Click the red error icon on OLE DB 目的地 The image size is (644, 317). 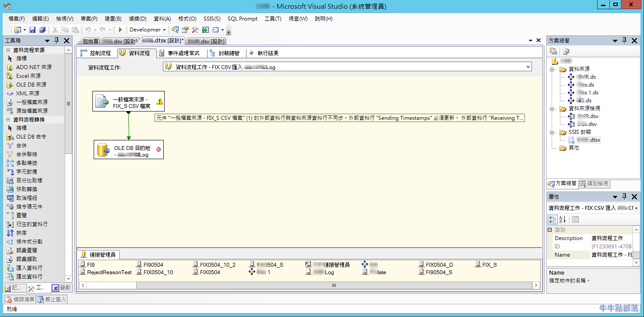pyautogui.click(x=158, y=150)
